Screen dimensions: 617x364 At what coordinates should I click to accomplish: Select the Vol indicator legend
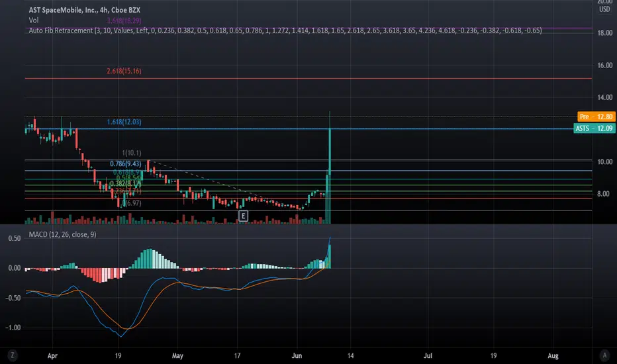pyautogui.click(x=34, y=20)
